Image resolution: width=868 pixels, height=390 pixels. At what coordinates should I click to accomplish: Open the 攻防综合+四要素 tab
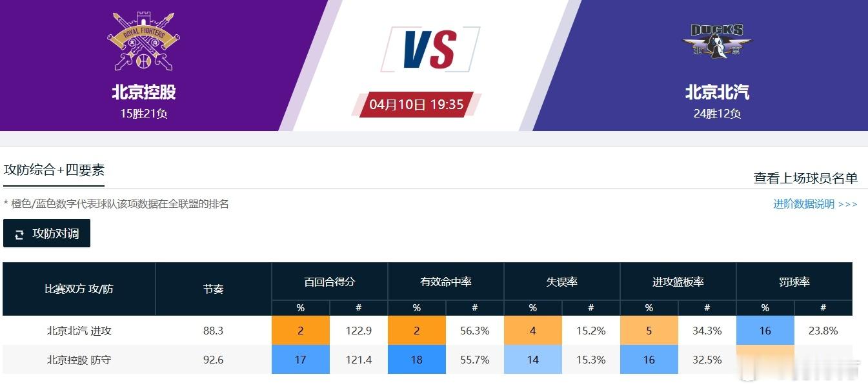pos(54,170)
